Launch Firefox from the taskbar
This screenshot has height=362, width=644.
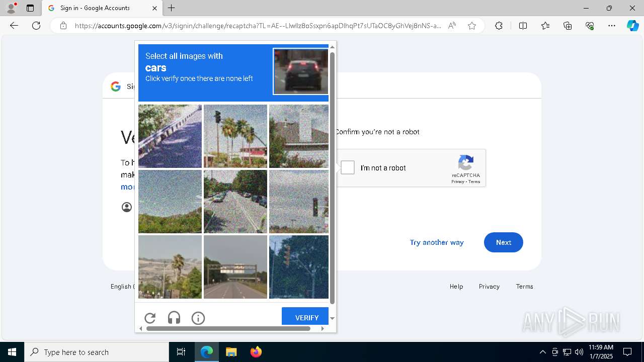point(256,352)
